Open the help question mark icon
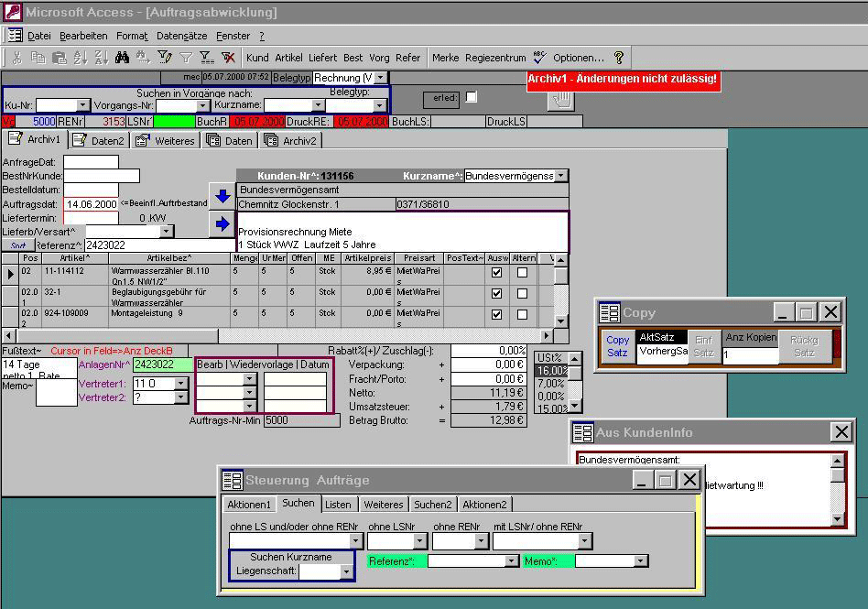 point(619,58)
